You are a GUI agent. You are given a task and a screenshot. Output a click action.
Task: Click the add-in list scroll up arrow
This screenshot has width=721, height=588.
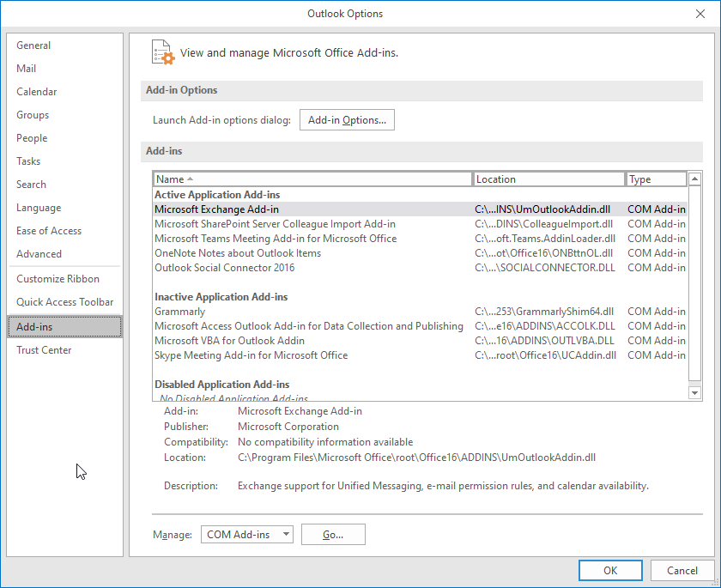click(x=694, y=179)
